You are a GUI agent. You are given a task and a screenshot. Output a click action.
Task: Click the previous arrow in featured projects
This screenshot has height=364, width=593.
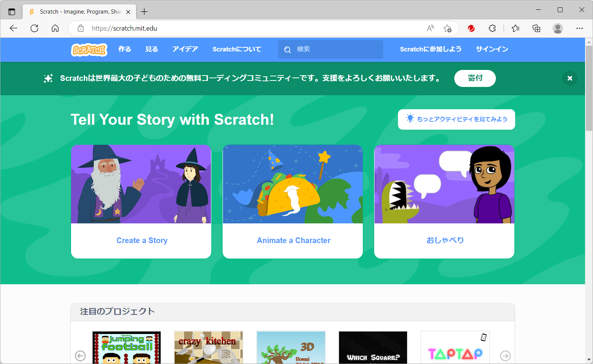click(x=80, y=356)
